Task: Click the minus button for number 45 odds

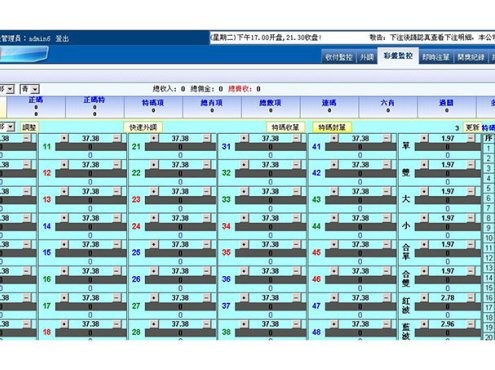Action: coord(386,244)
